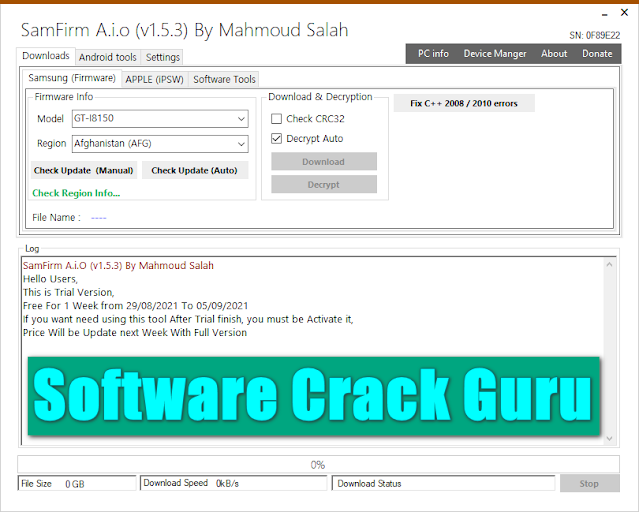Open PC info from top bar

(x=433, y=54)
